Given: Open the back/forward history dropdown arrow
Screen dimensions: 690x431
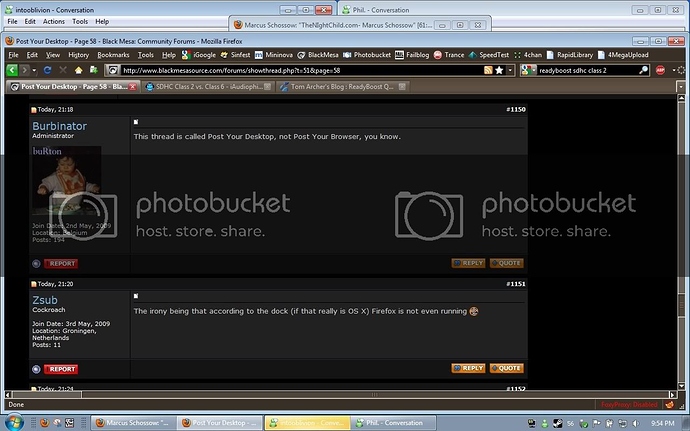Looking at the screenshot, I should click(x=34, y=70).
